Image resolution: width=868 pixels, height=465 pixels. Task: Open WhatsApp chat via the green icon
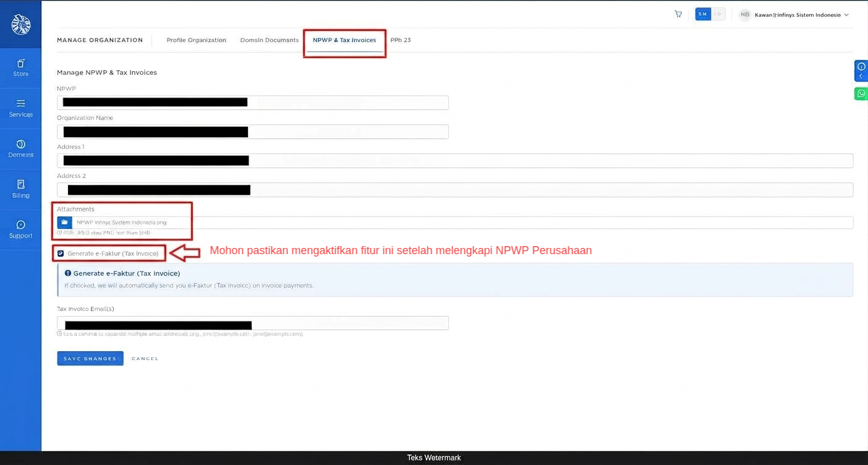tap(861, 93)
